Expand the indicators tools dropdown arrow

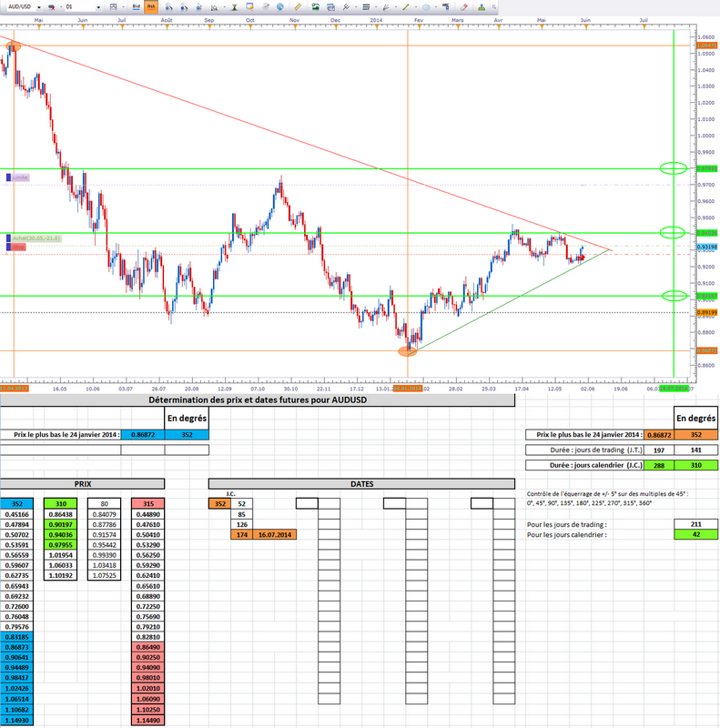(x=355, y=7)
